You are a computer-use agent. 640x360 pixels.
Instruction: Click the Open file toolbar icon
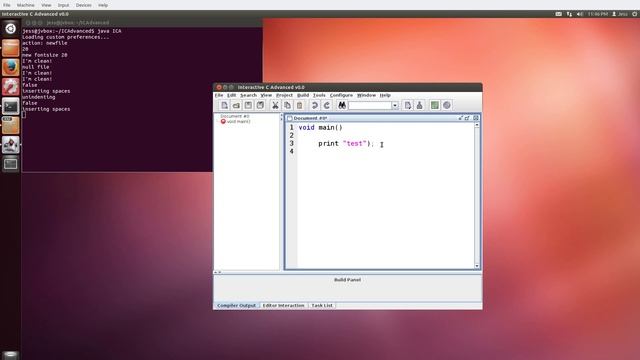(236, 105)
